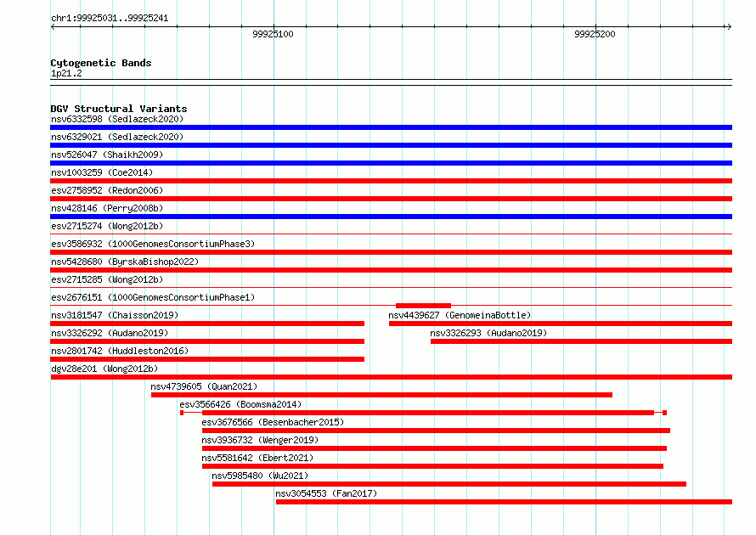The width and height of the screenshot is (756, 535).
Task: Select the 1p21.2 cytogenetic band label
Action: click(66, 73)
